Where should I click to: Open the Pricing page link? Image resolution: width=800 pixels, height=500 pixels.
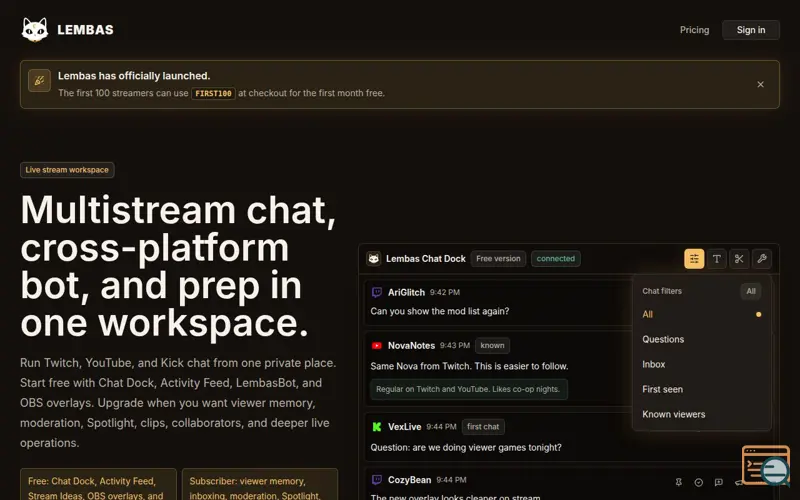point(694,30)
